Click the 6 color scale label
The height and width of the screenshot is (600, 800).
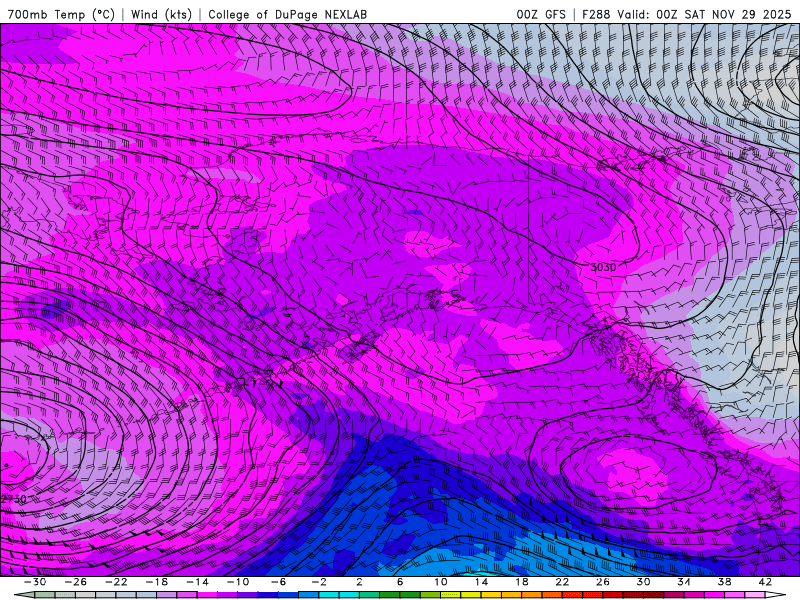click(x=399, y=582)
